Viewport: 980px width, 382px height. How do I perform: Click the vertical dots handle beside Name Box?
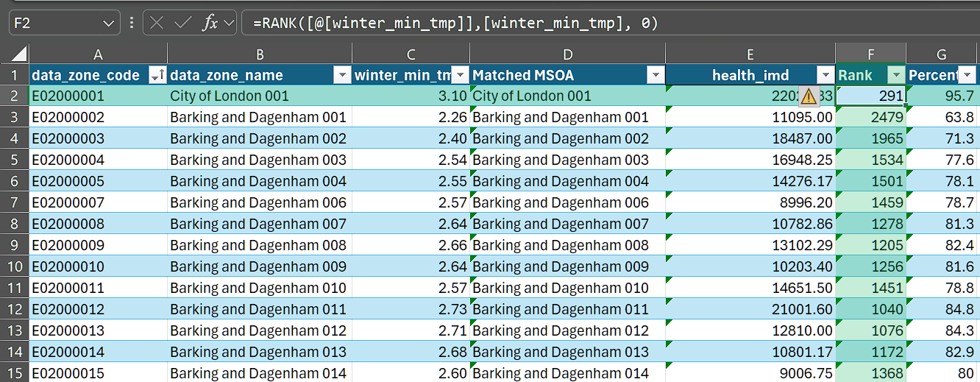tap(132, 23)
